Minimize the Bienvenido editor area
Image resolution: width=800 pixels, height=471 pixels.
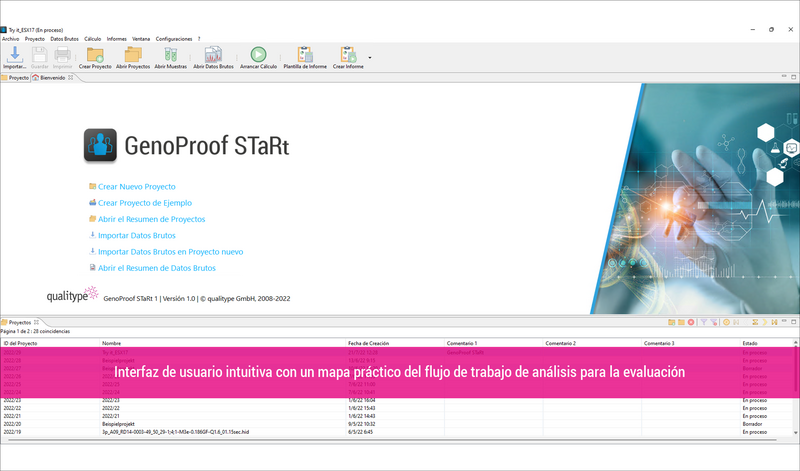(x=784, y=77)
